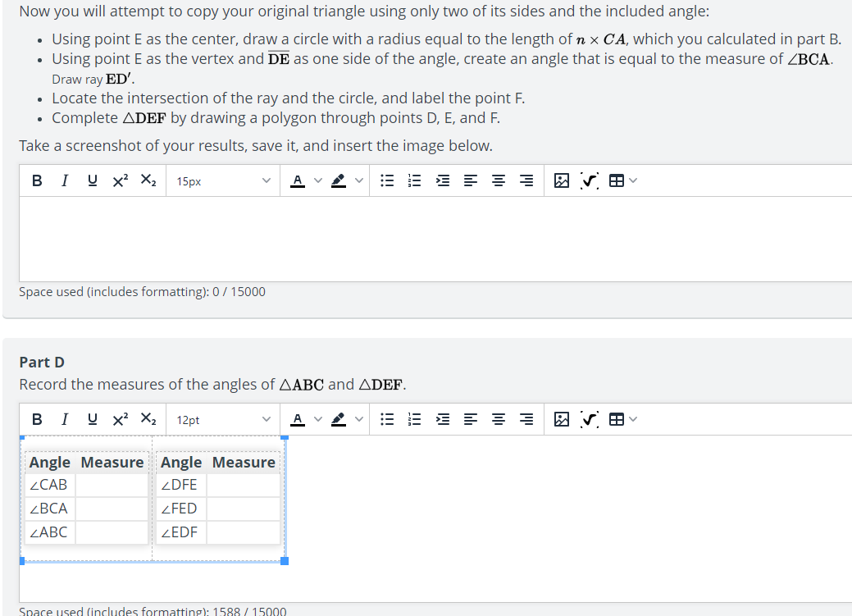Apply highlight with the marker icon

click(x=338, y=180)
